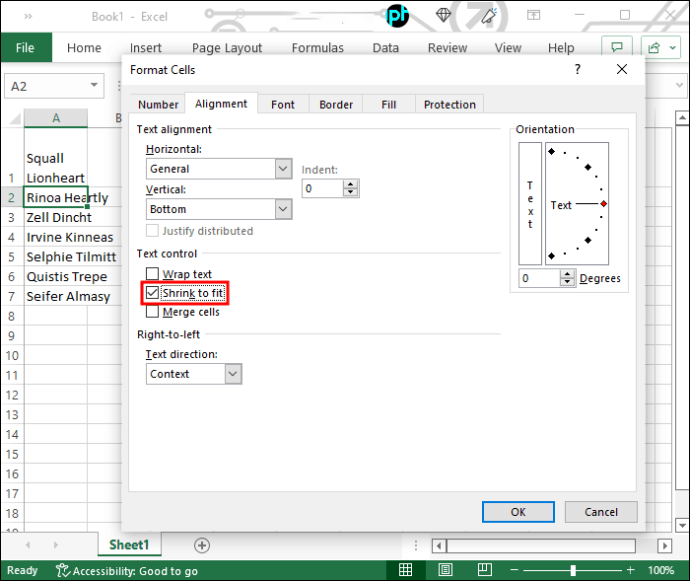
Task: Open the help question mark in Format Cells
Action: click(577, 69)
